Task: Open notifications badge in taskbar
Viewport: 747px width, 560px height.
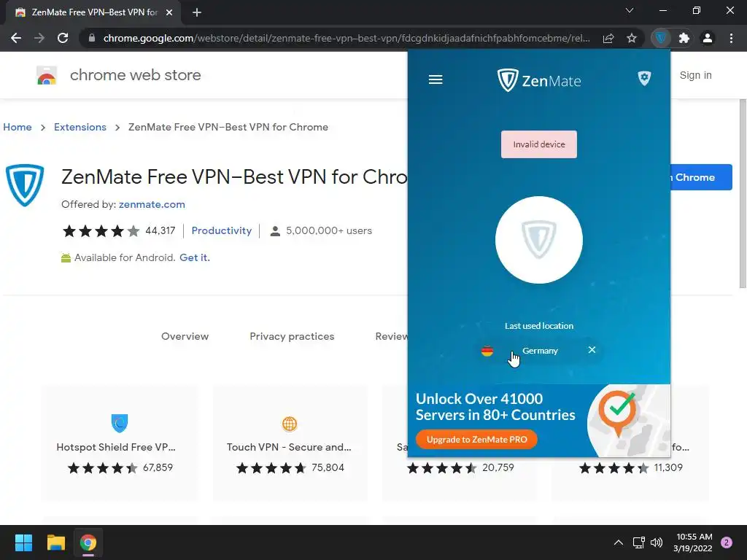Action: click(727, 542)
